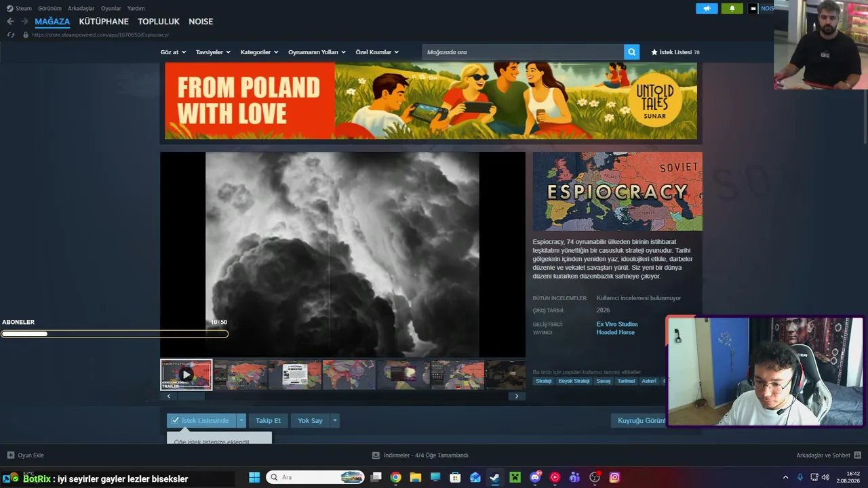The width and height of the screenshot is (868, 488).
Task: Click the volume speaker tray icon
Action: (825, 477)
